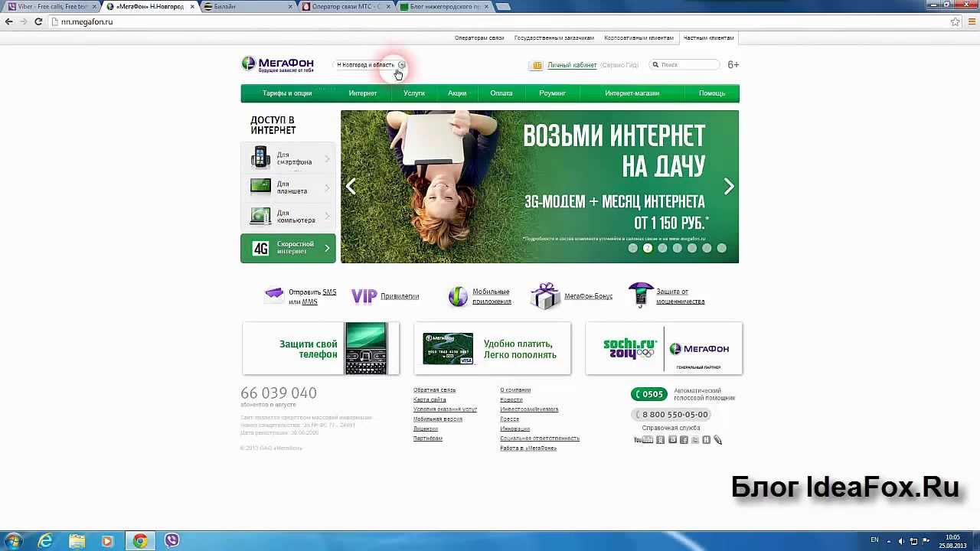Click the Odnoklassniki social icon next to YouTube
Screen dimensions: 980x551
pos(661,439)
